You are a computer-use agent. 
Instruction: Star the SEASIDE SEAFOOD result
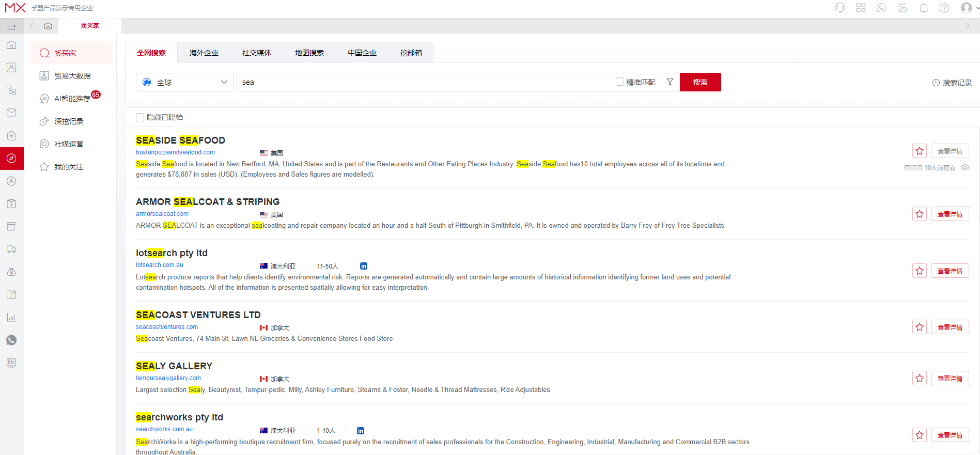click(x=920, y=151)
